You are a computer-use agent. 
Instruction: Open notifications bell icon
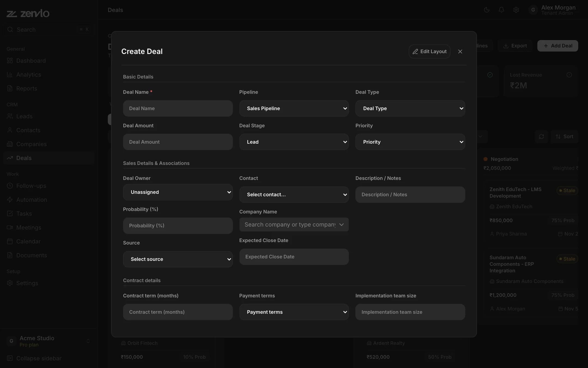click(x=501, y=10)
